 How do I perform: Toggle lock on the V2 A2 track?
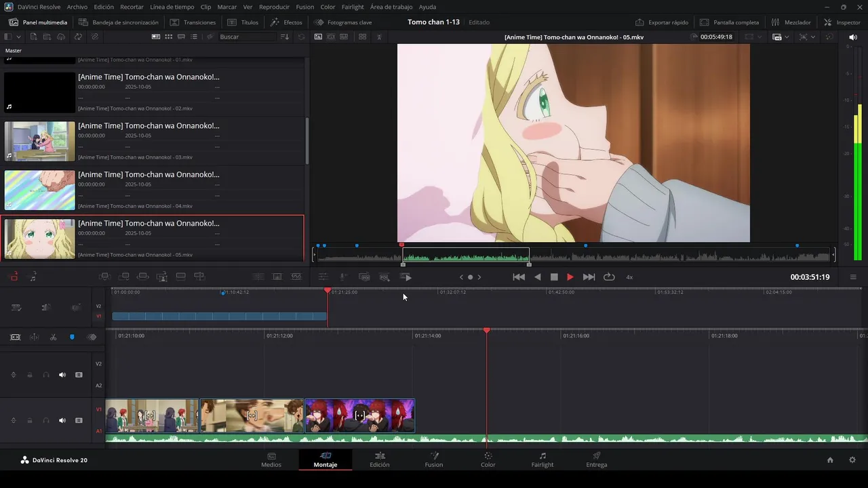click(x=30, y=375)
